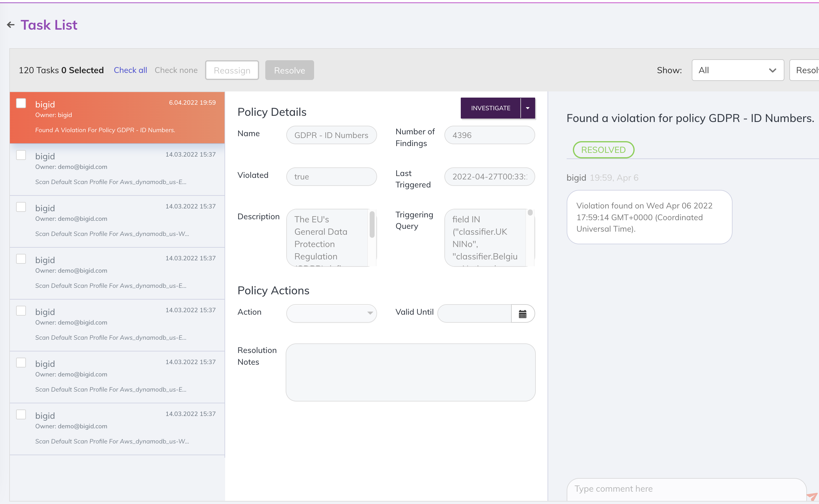Open the Show All filter dropdown

[738, 70]
